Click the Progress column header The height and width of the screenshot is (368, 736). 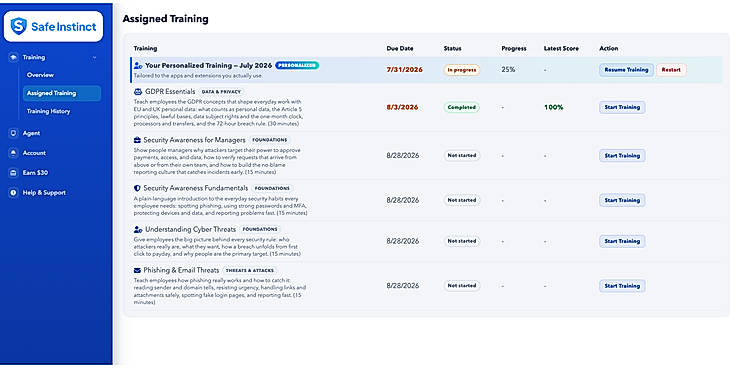click(514, 48)
